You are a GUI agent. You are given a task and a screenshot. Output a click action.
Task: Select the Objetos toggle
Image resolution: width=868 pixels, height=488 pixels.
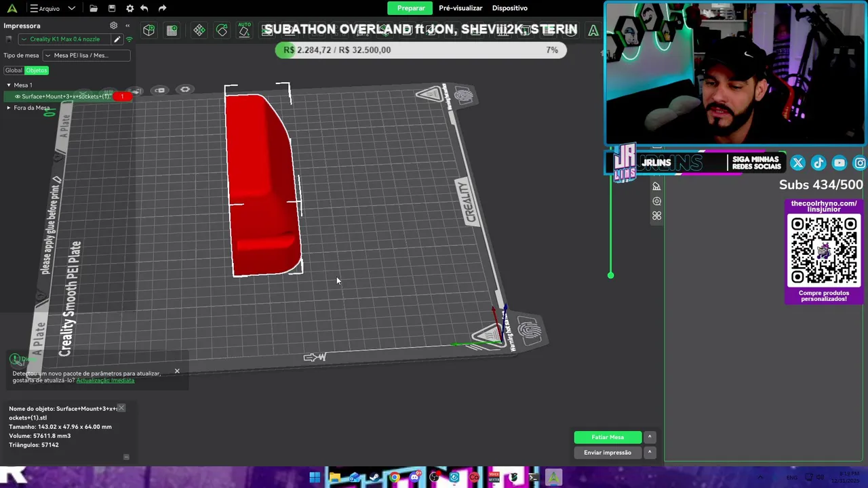[x=37, y=70]
